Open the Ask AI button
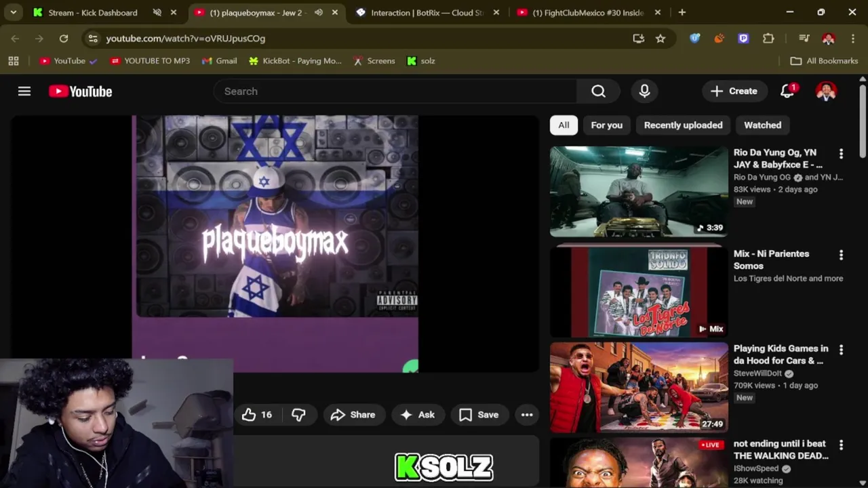 point(418,415)
